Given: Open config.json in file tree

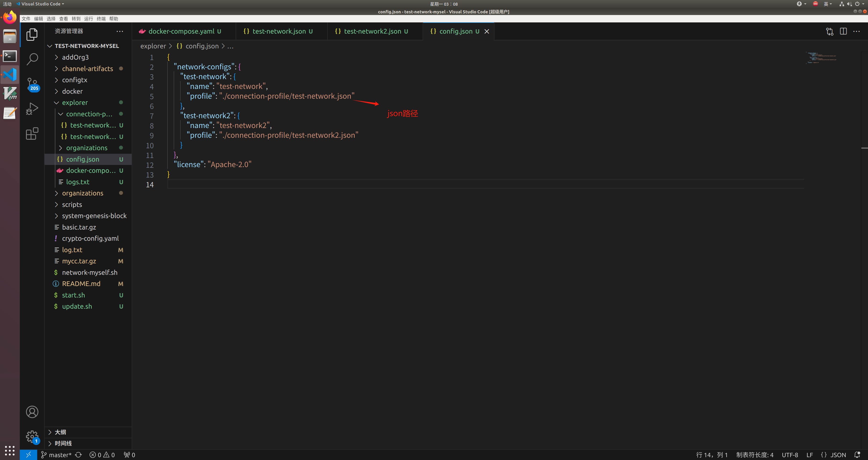Looking at the screenshot, I should click(x=88, y=159).
